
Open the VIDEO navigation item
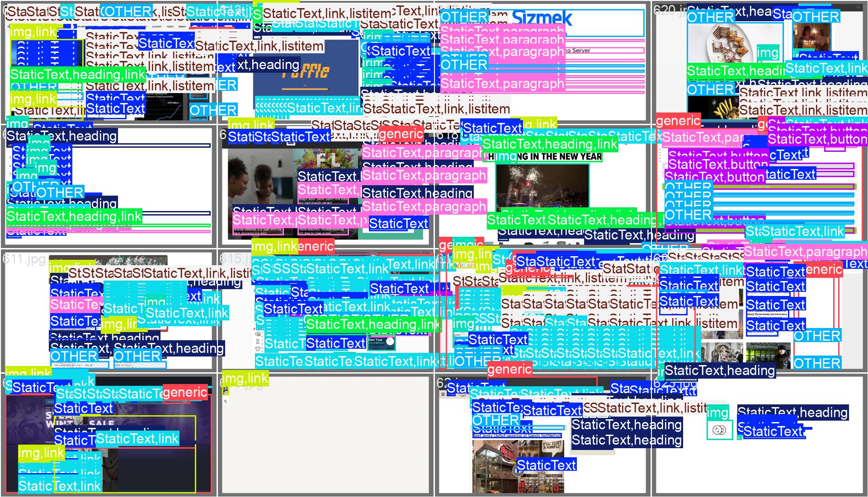point(170,27)
